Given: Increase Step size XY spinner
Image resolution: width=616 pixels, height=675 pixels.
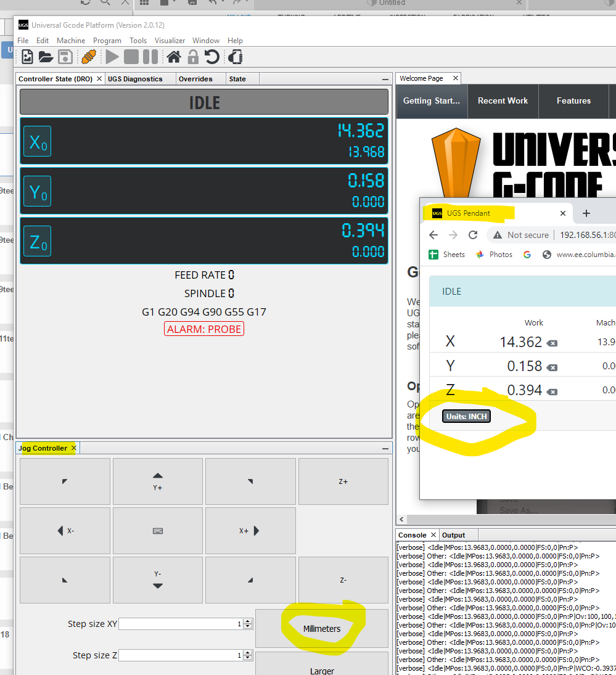Looking at the screenshot, I should click(x=247, y=621).
